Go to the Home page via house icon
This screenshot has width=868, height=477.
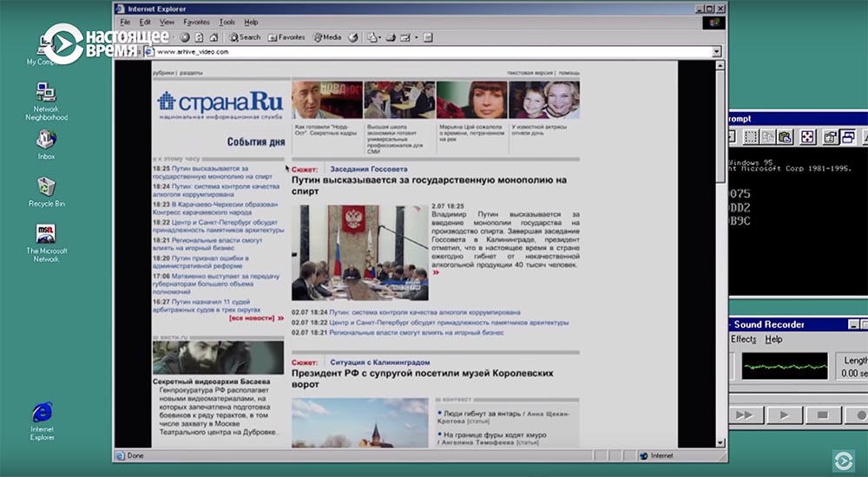click(x=214, y=37)
